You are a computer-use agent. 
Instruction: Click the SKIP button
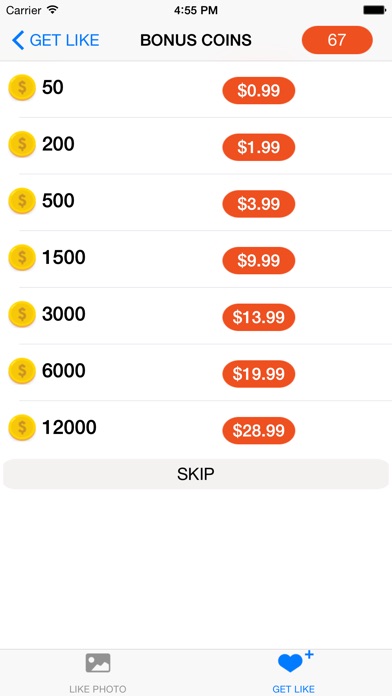pyautogui.click(x=196, y=474)
